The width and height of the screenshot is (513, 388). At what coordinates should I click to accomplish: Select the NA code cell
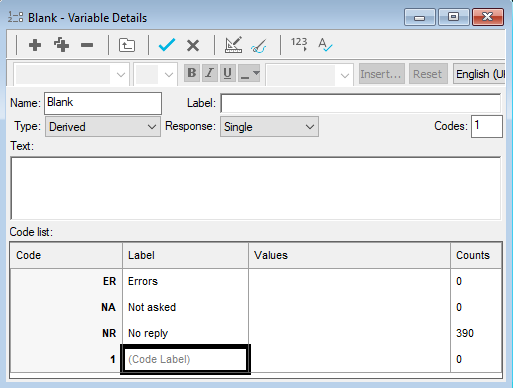tap(66, 307)
